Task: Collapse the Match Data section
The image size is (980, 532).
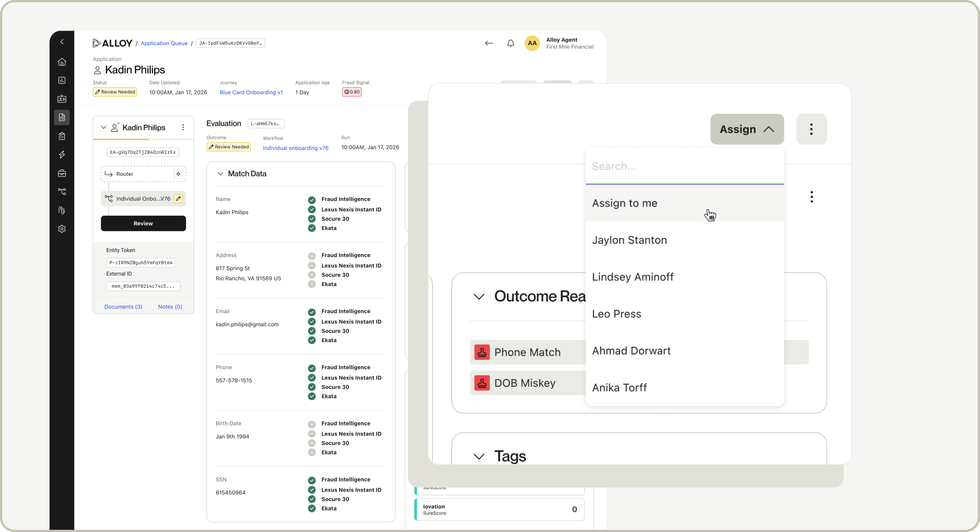Action: (220, 174)
